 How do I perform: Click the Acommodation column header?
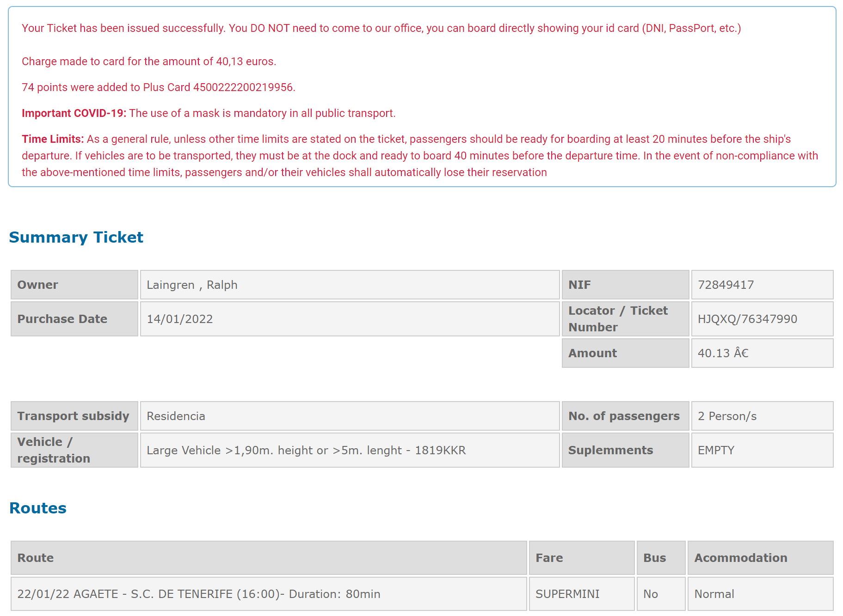pyautogui.click(x=740, y=558)
